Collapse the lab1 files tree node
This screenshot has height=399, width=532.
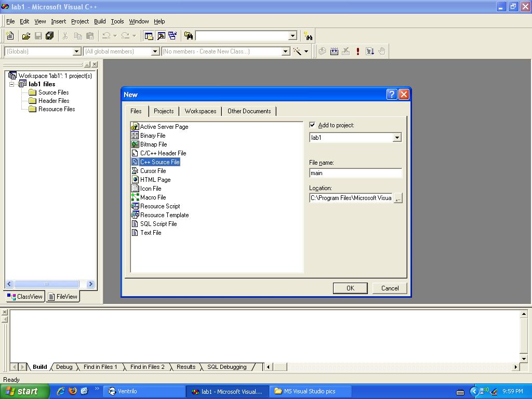(x=12, y=84)
